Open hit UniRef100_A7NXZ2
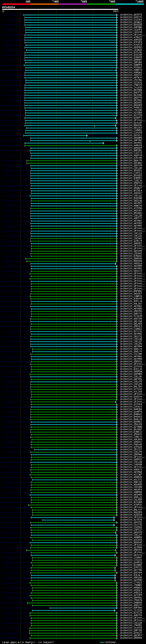 (x=131, y=37)
